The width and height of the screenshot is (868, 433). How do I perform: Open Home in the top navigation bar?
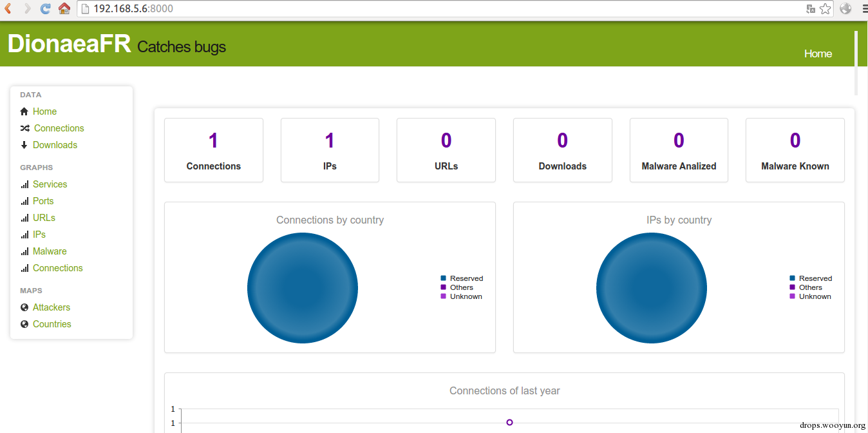point(818,53)
